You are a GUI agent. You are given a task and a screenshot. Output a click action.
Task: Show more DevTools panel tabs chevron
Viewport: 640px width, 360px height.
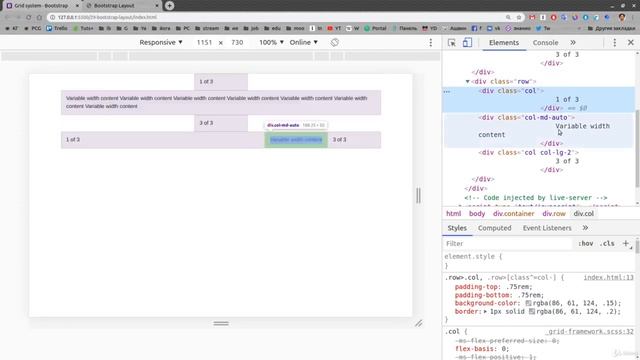(573, 42)
